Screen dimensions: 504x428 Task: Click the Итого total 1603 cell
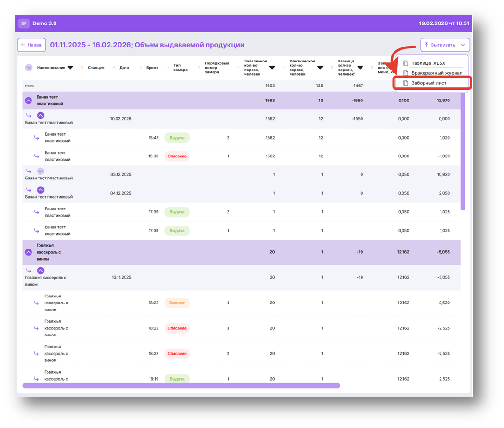coord(270,86)
